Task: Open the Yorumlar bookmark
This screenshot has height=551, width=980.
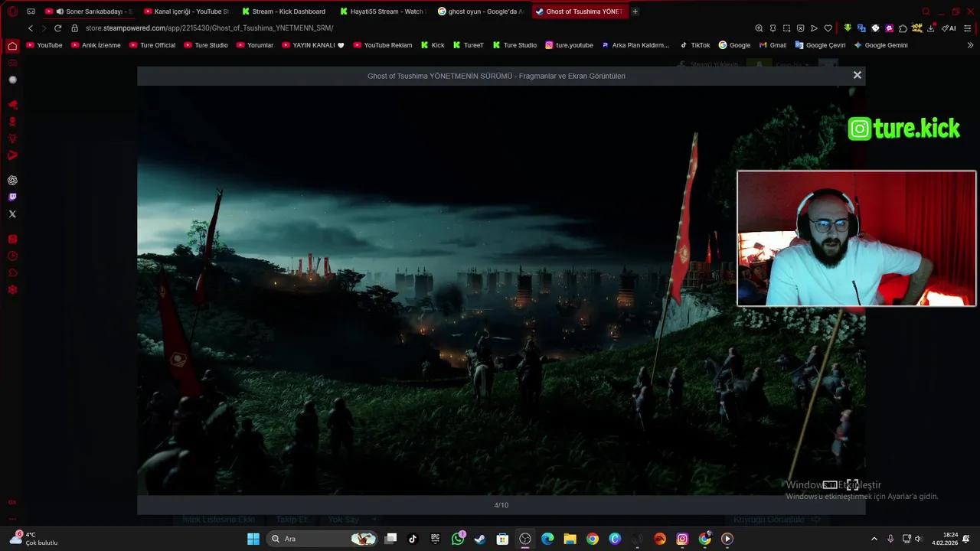Action: pos(255,45)
